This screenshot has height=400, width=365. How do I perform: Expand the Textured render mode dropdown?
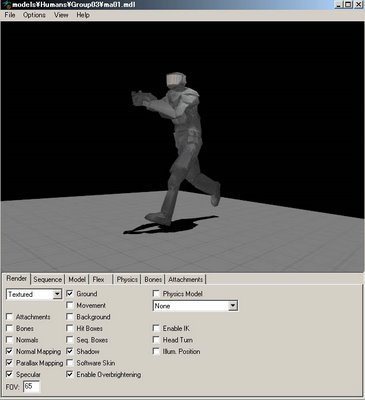point(57,294)
